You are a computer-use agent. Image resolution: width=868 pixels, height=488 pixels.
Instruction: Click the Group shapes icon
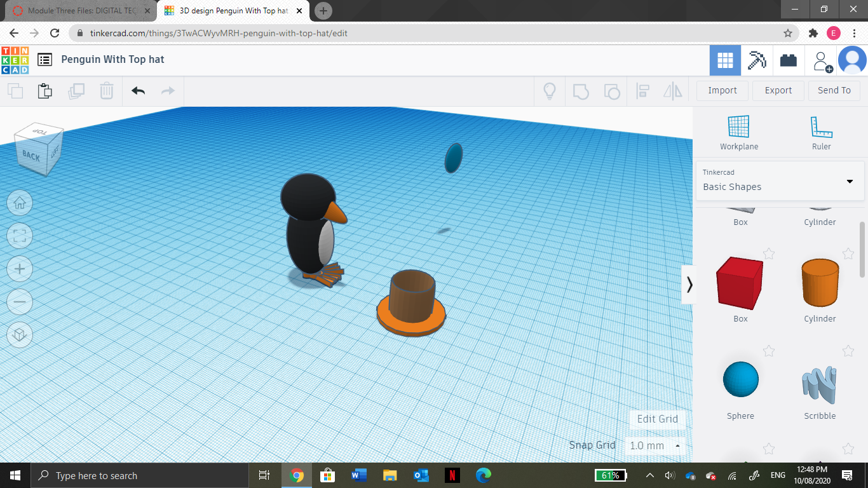[x=581, y=91]
